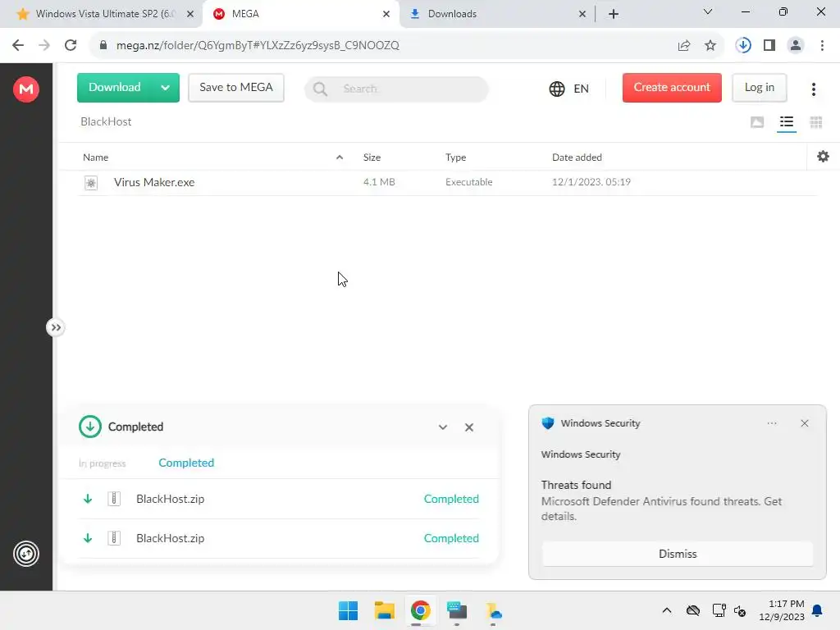The height and width of the screenshot is (630, 840).
Task: Click the second BlackHost.zip zip file icon
Action: pyautogui.click(x=114, y=538)
